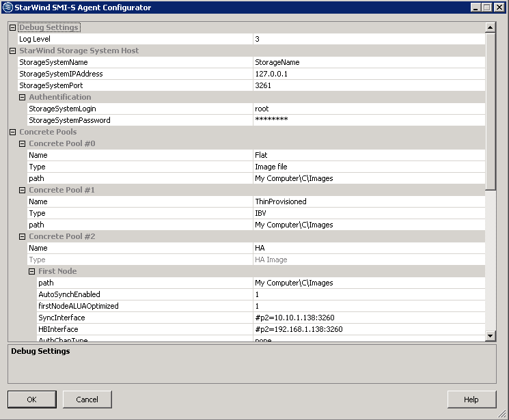Close the Configurator window

[x=499, y=7]
